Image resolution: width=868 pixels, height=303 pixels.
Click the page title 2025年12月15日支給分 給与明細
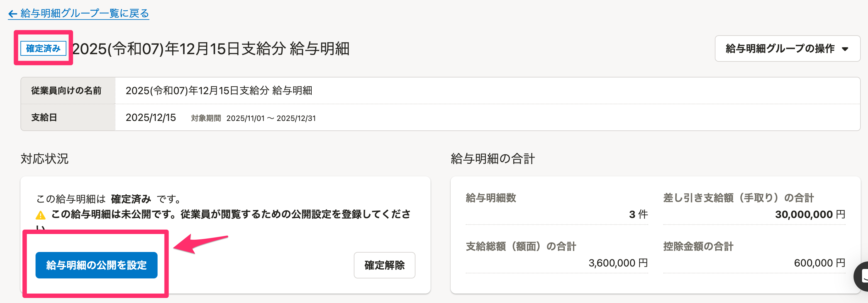point(211,49)
